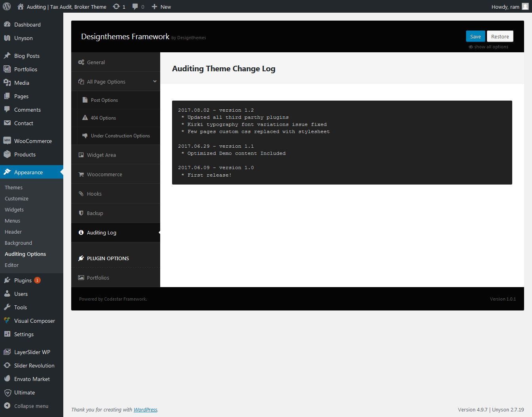Click the Dashboard gauge icon

(x=7, y=24)
